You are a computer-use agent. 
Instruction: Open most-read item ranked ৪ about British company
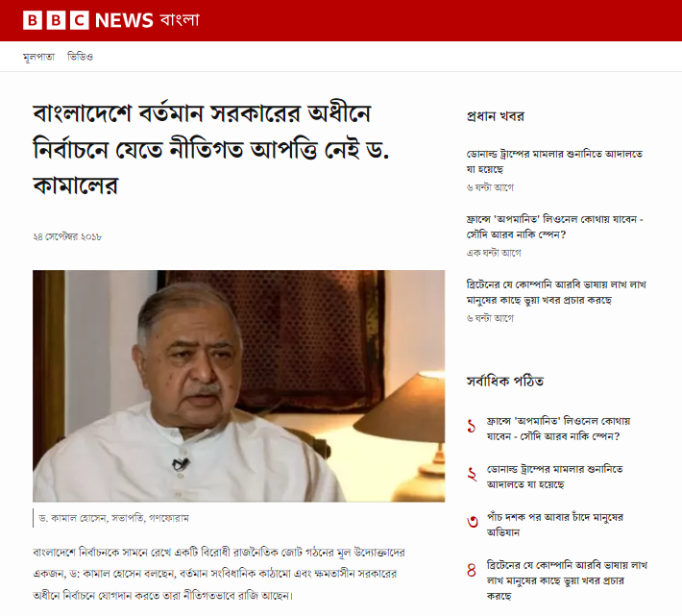click(567, 580)
